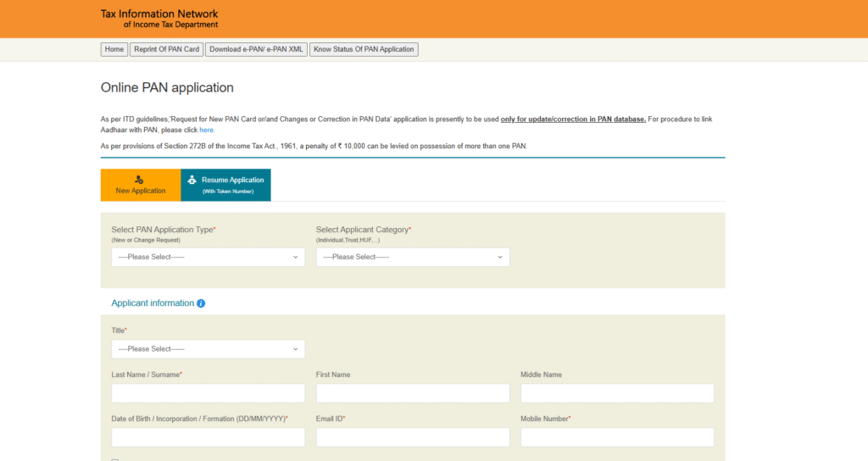Click the Mobile Number input field
The height and width of the screenshot is (461, 868).
617,437
